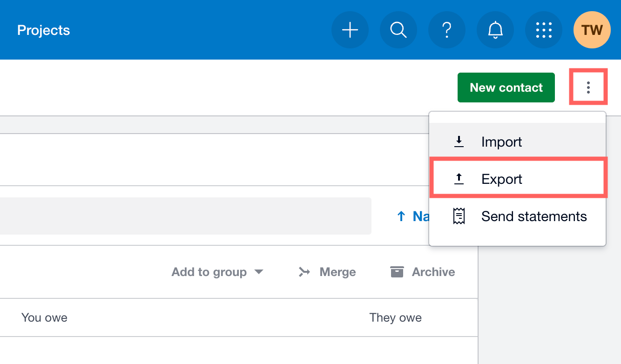The height and width of the screenshot is (364, 621).
Task: Open help via the question mark icon
Action: pyautogui.click(x=447, y=30)
